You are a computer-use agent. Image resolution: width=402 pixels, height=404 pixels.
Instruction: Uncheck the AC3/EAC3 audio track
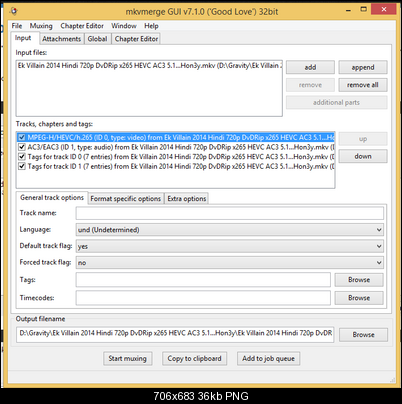pos(22,147)
